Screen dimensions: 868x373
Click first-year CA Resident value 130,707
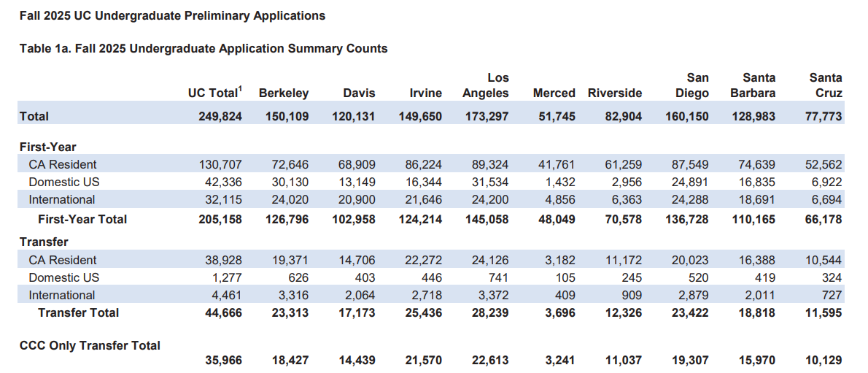click(x=220, y=164)
